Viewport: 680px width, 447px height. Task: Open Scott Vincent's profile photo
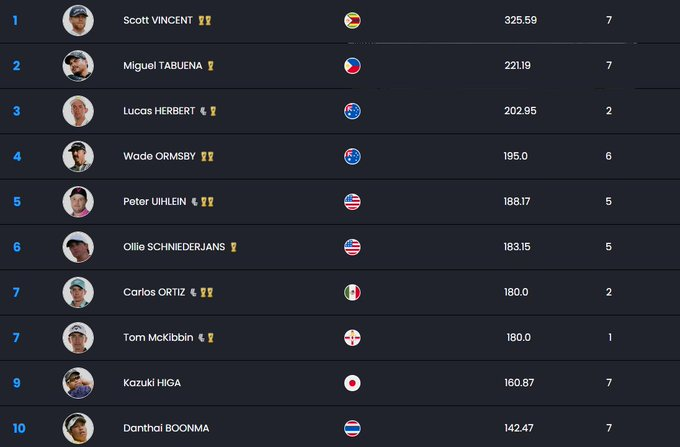78,20
